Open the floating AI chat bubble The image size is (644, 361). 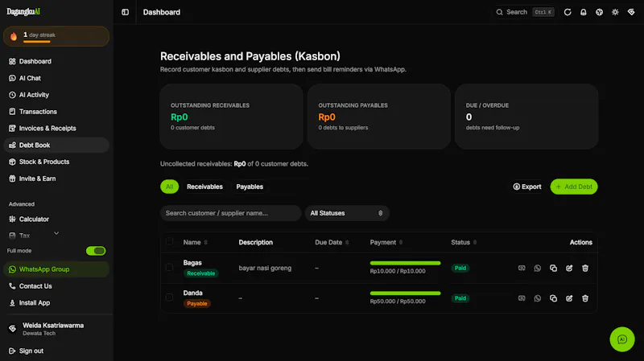tap(621, 339)
